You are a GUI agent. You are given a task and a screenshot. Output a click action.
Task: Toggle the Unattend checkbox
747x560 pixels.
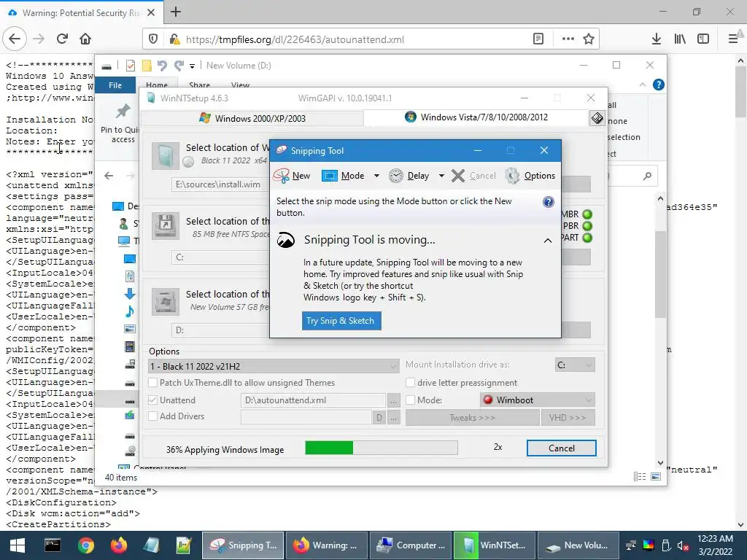tap(153, 400)
